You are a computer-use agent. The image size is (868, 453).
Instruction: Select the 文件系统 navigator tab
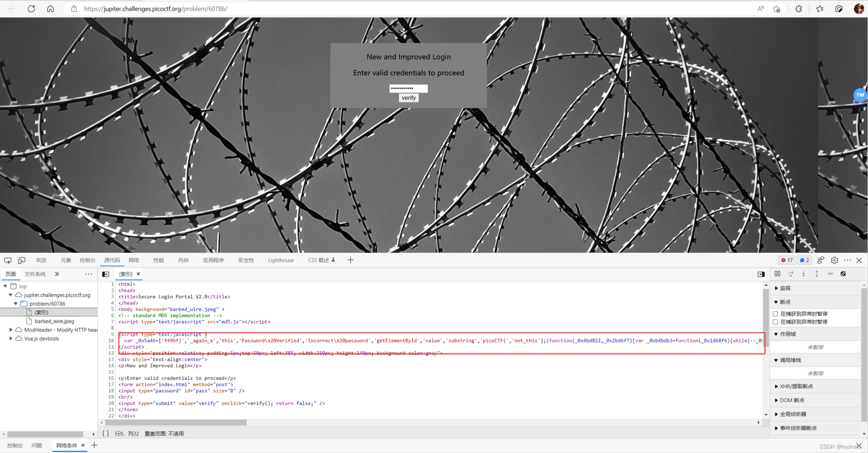click(35, 274)
